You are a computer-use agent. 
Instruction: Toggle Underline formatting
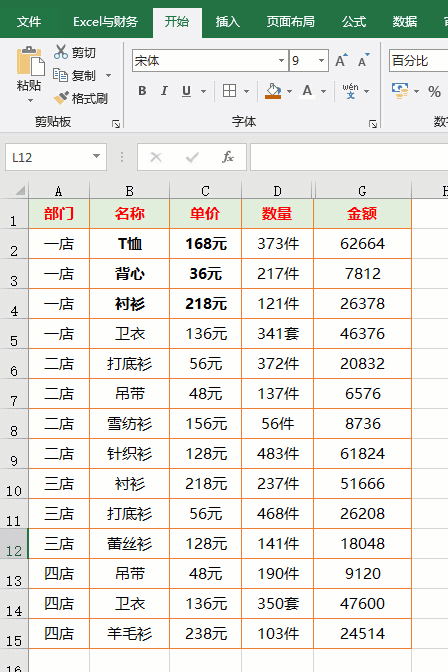[x=186, y=91]
